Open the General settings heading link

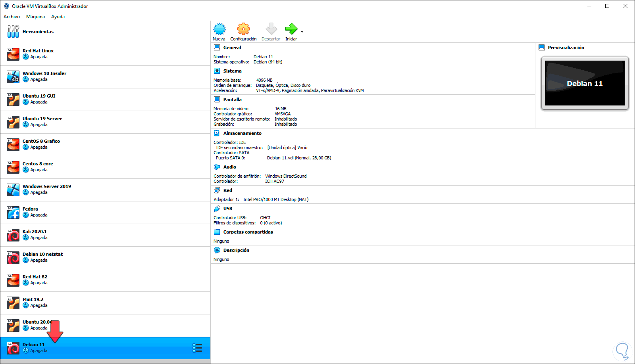coord(232,48)
